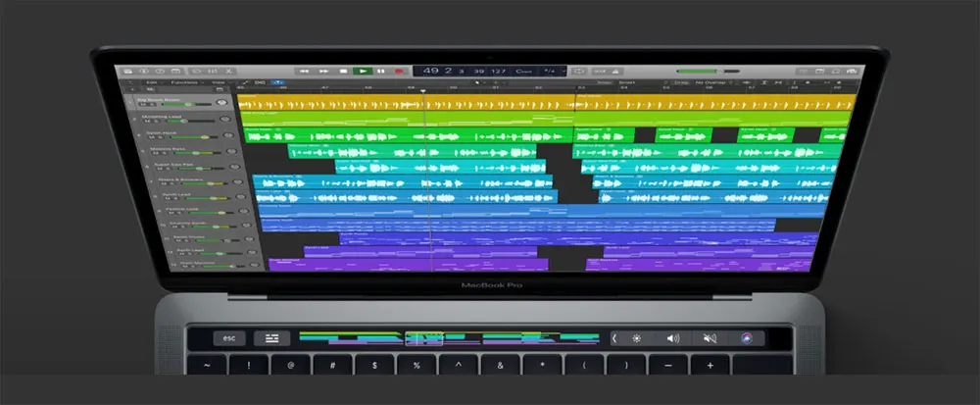Image resolution: width=980 pixels, height=405 pixels.
Task: Mute the Big Room Noise track
Action: 144,104
